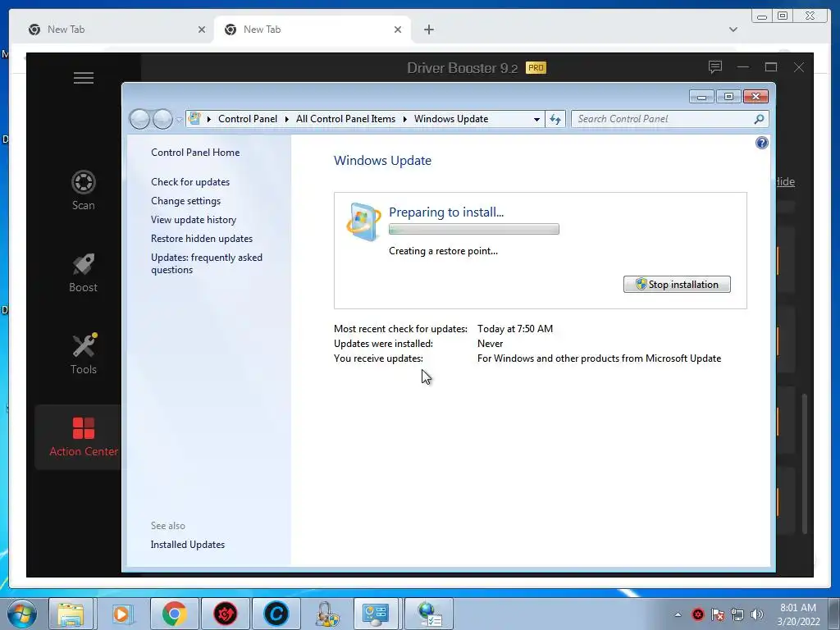
Task: Open Updates frequently asked questions
Action: pos(206,263)
